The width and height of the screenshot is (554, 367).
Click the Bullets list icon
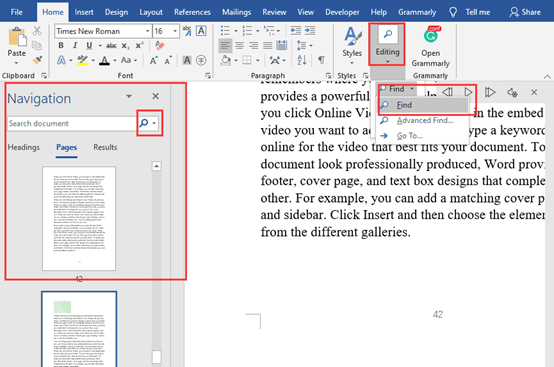tap(225, 31)
